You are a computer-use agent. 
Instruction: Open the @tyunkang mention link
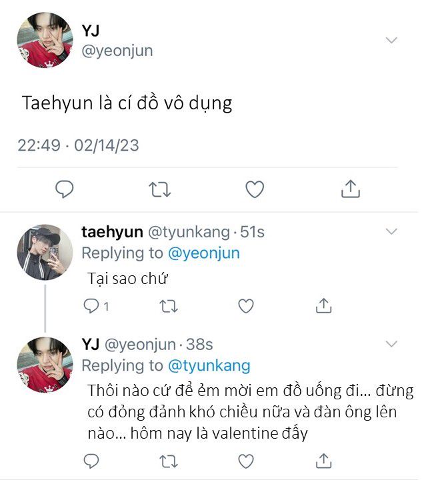point(209,365)
